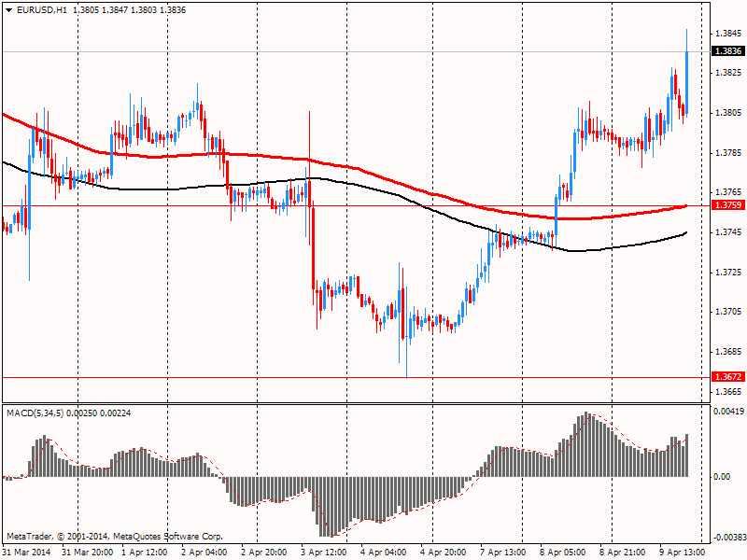This screenshot has height=560, width=747.
Task: Click the 1 Apr 12:00 time label
Action: click(145, 553)
